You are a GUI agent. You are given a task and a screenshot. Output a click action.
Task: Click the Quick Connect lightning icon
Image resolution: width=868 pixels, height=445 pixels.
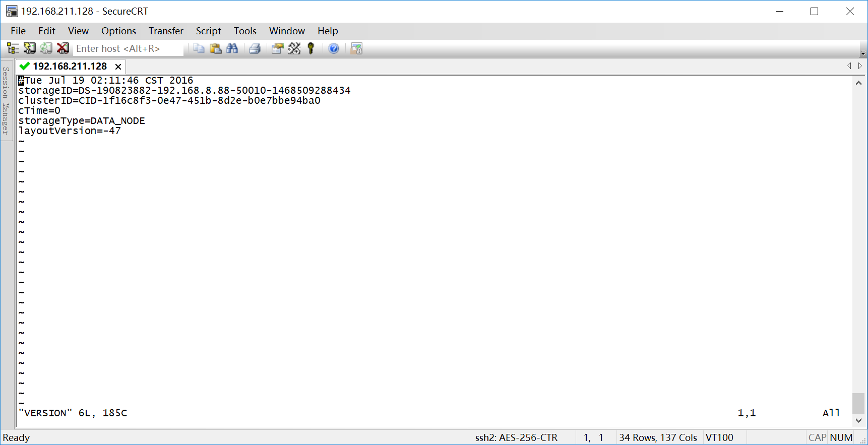tap(30, 48)
